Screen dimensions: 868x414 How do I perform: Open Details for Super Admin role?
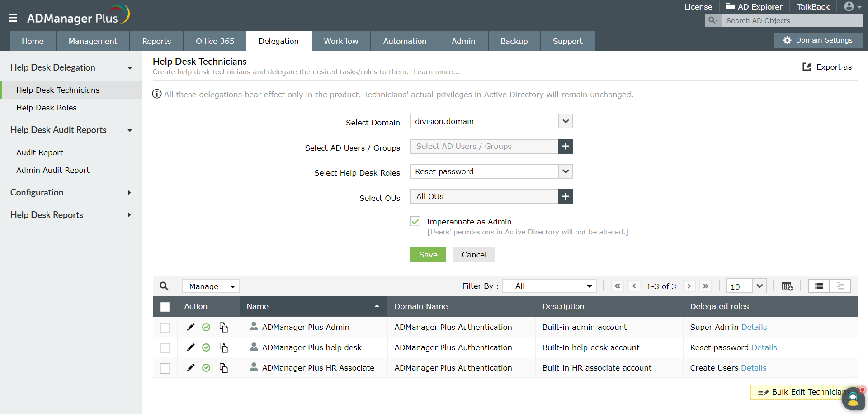click(x=754, y=327)
